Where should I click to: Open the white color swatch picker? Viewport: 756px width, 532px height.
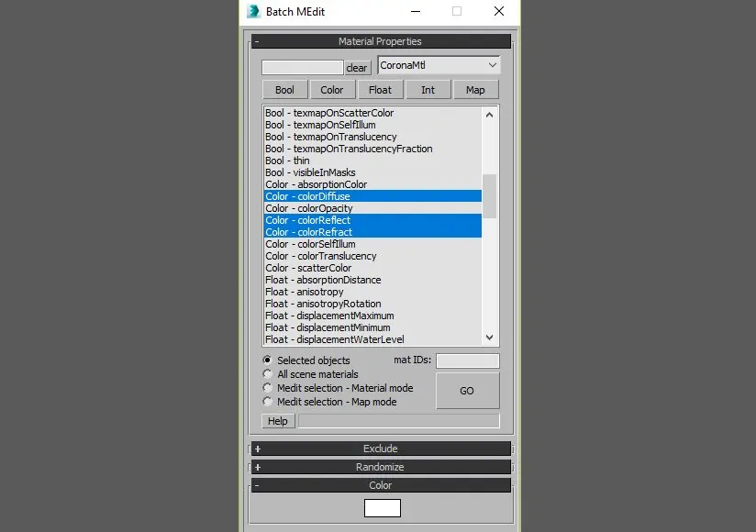pyautogui.click(x=382, y=508)
